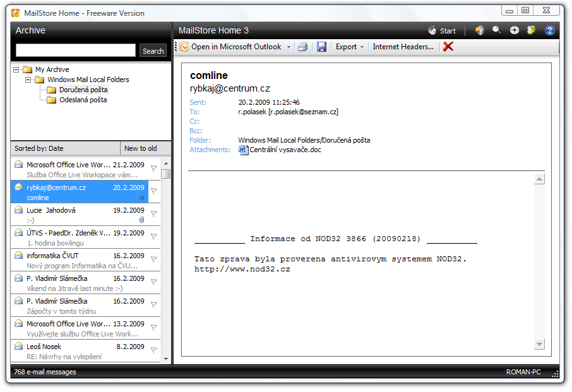
Task: Print the message with the printer icon
Action: [x=303, y=47]
